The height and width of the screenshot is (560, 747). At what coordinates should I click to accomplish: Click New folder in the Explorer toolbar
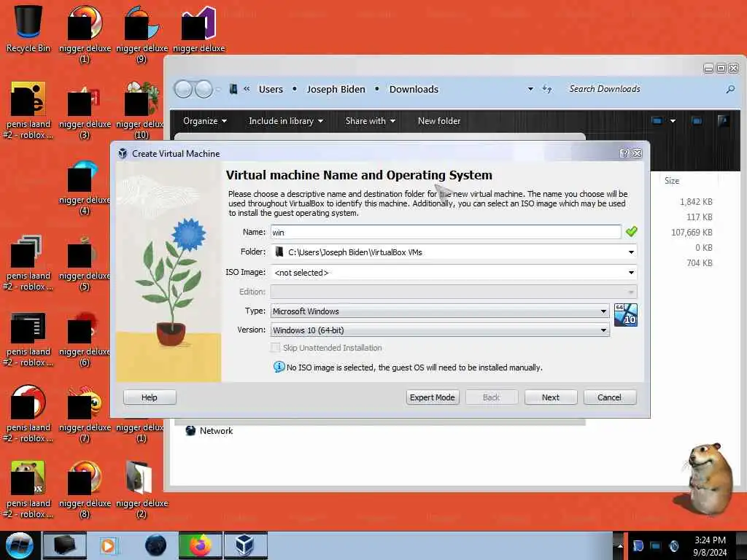pyautogui.click(x=438, y=121)
